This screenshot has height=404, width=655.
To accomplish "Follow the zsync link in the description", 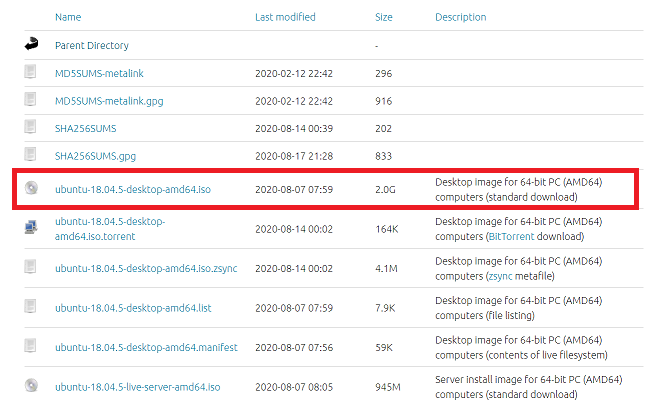I will click(x=500, y=277).
